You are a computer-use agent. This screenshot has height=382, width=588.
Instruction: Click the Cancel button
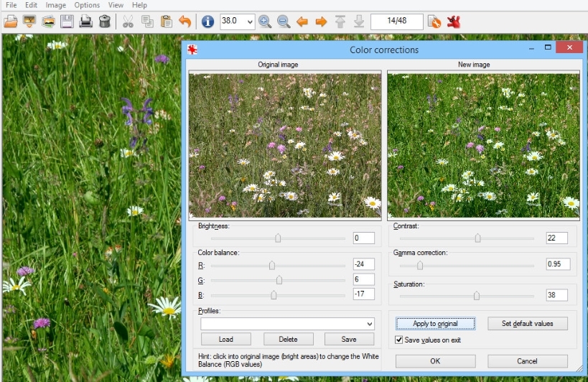(x=527, y=361)
